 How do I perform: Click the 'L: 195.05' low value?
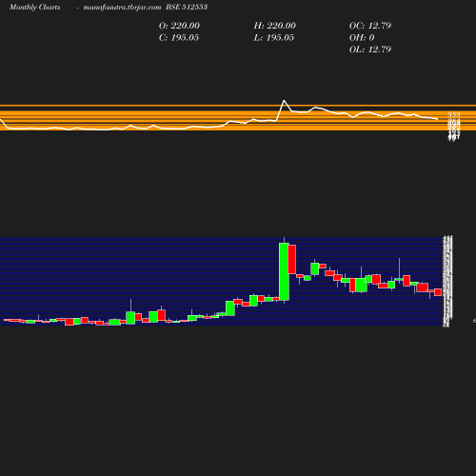pos(274,38)
